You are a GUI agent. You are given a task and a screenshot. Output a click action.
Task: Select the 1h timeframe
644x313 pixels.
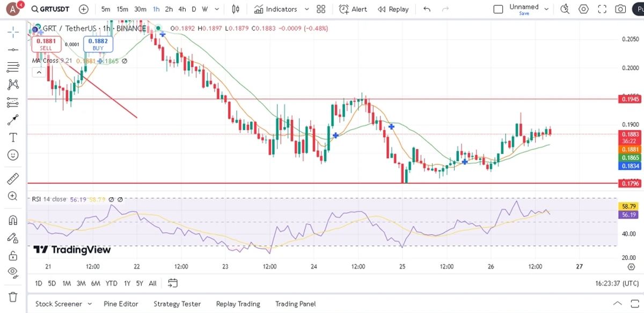coord(156,9)
